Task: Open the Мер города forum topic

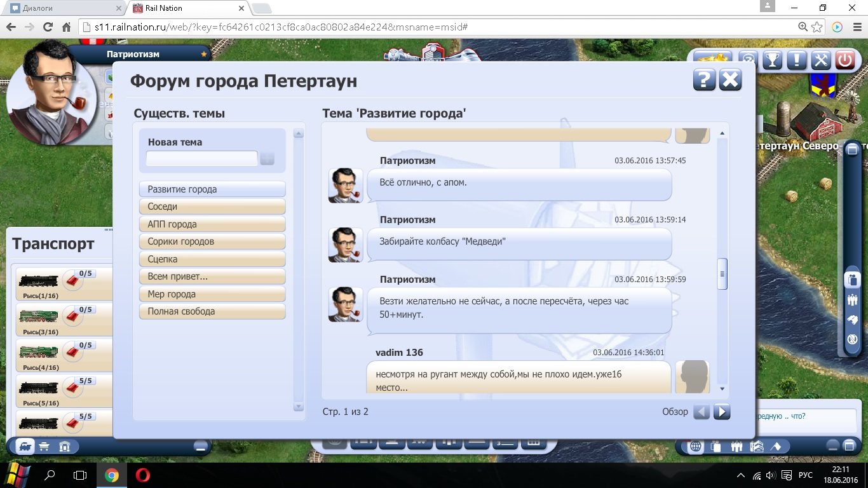Action: (212, 294)
